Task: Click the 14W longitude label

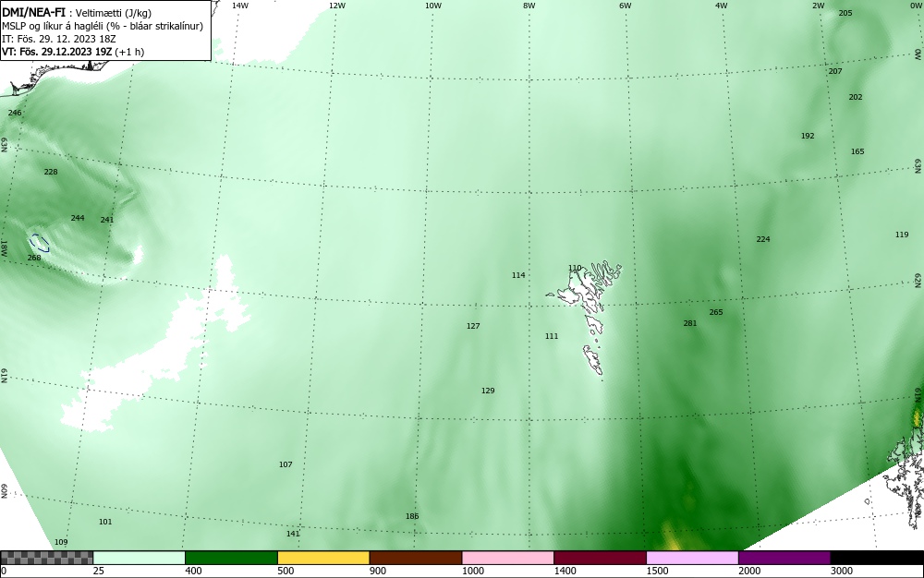Action: (240, 6)
